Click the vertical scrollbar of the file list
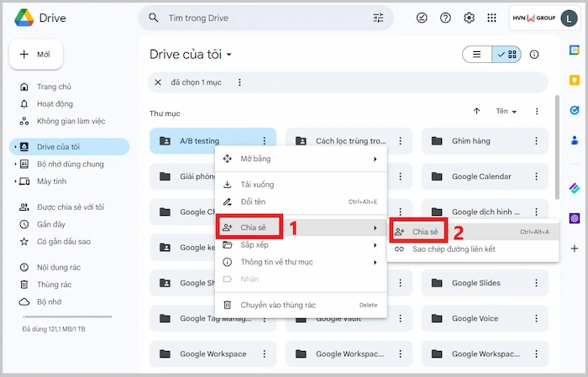This screenshot has height=377, width=588. [x=557, y=147]
